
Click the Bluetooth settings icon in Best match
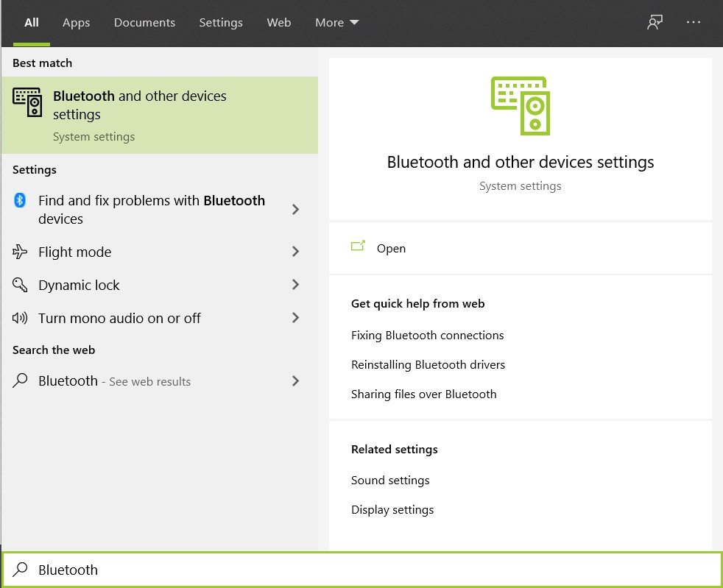pyautogui.click(x=27, y=103)
